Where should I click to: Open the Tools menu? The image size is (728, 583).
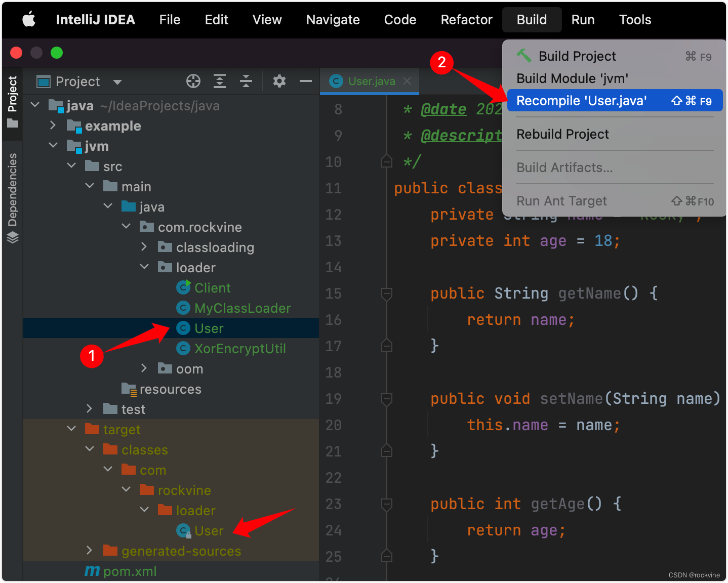[635, 20]
